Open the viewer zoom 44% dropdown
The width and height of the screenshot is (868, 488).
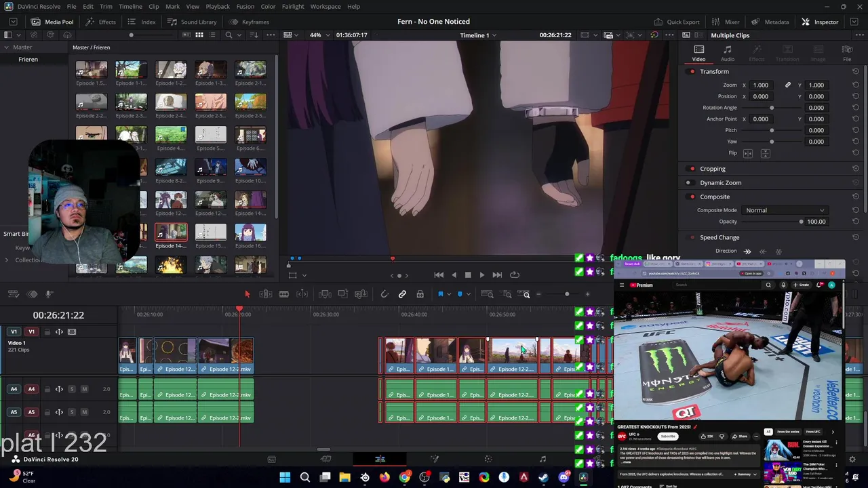pos(319,35)
